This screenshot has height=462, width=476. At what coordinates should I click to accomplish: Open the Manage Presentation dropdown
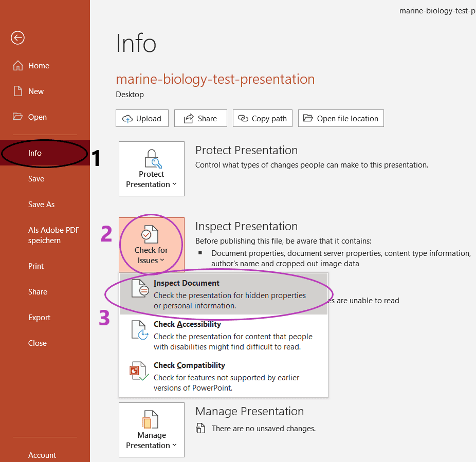(152, 430)
